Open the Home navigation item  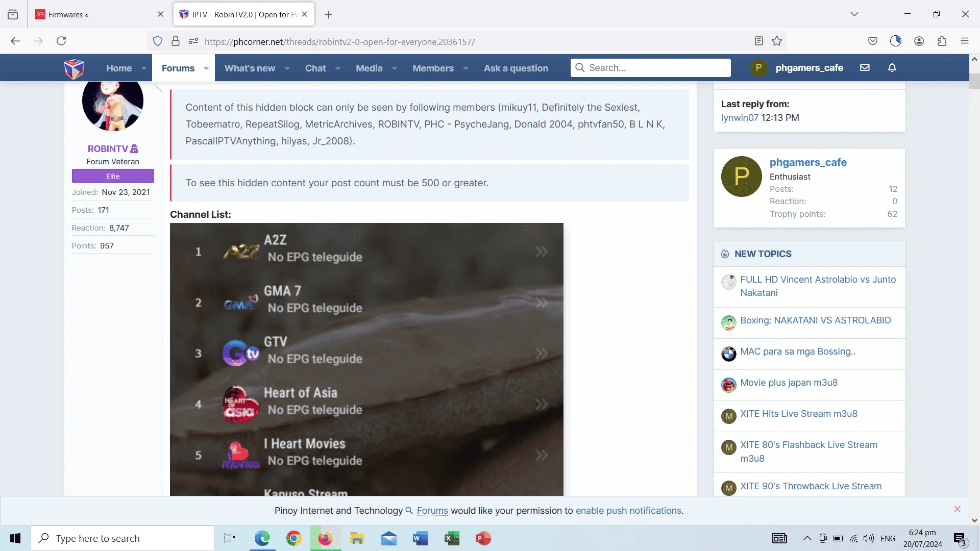(x=119, y=68)
